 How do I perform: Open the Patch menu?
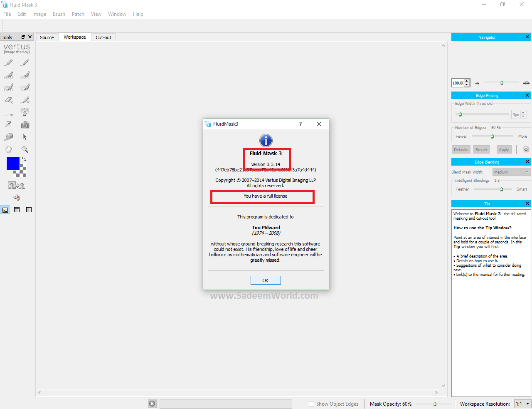(x=78, y=14)
